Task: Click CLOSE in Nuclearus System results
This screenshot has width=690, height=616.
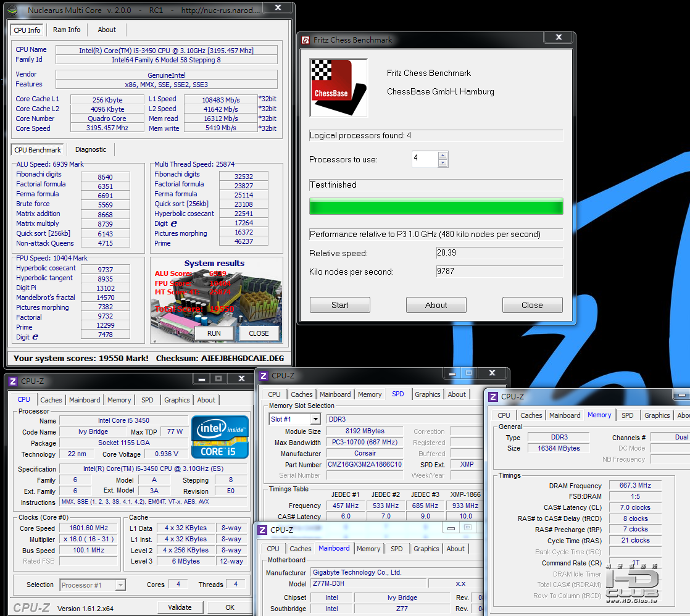Action: pyautogui.click(x=259, y=333)
